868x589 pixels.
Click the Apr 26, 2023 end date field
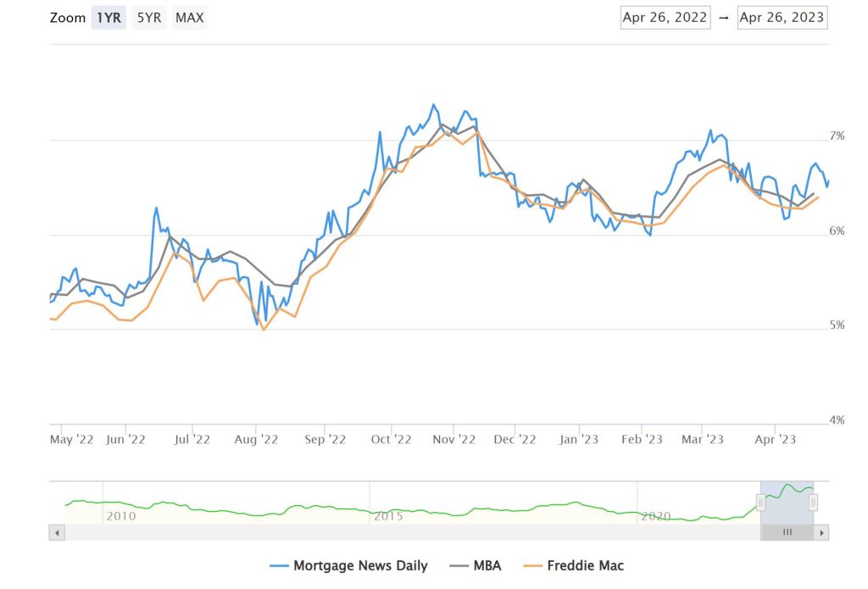pyautogui.click(x=782, y=18)
